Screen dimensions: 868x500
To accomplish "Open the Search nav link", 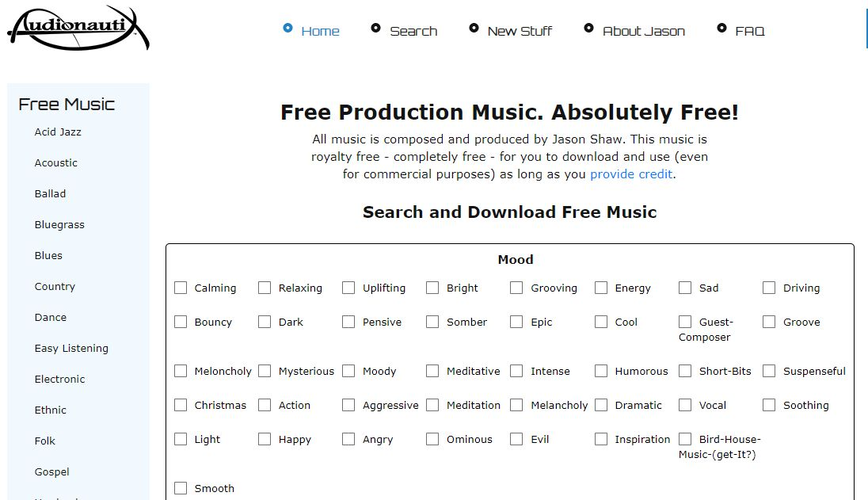I will [x=413, y=32].
